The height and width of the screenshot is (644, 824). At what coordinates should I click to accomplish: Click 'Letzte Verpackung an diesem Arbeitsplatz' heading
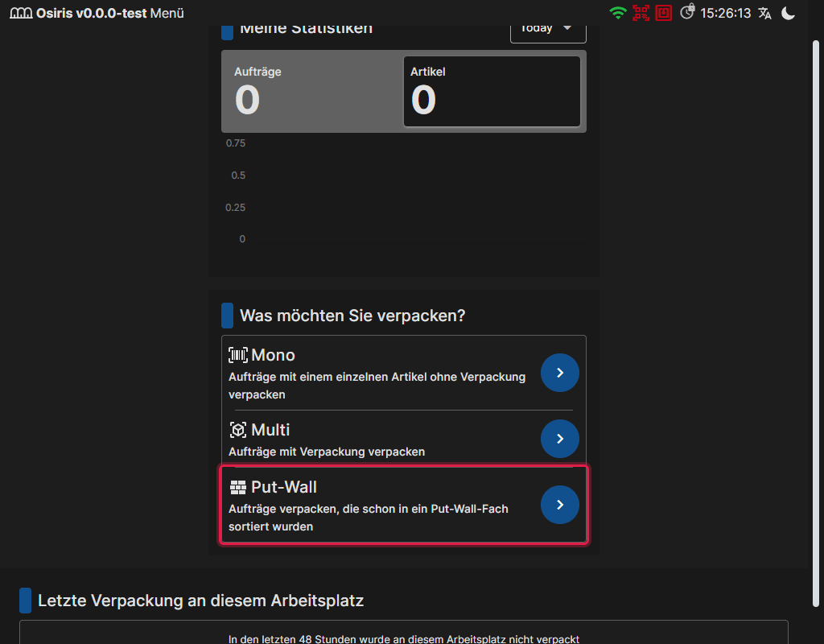200,601
